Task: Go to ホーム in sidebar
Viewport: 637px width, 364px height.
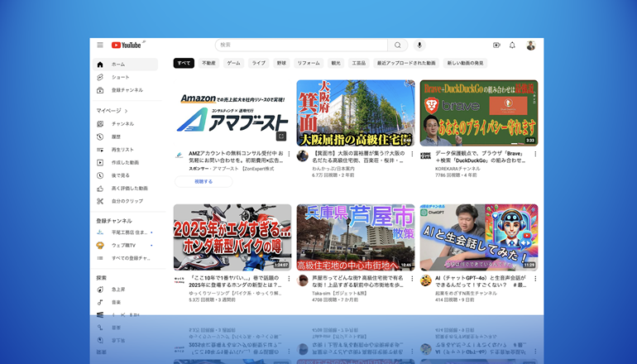Action: pyautogui.click(x=125, y=65)
